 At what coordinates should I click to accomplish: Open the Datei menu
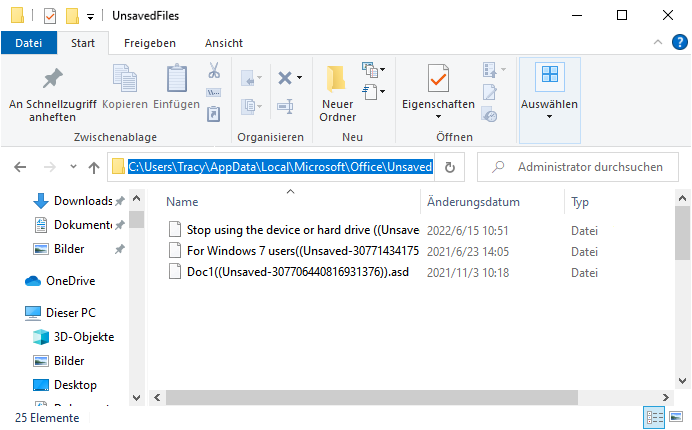pyautogui.click(x=29, y=43)
